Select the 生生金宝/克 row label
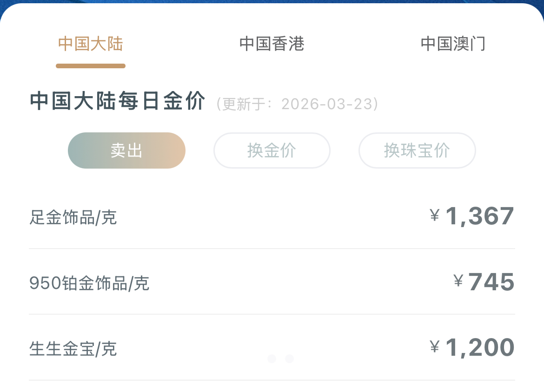The width and height of the screenshot is (544, 392). (x=73, y=349)
